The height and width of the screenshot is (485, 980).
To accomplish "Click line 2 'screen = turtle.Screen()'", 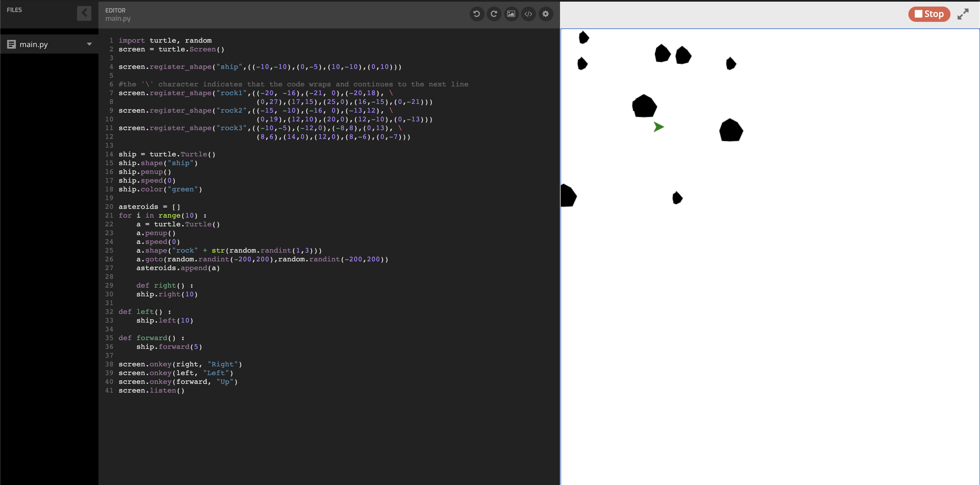I will coord(171,49).
